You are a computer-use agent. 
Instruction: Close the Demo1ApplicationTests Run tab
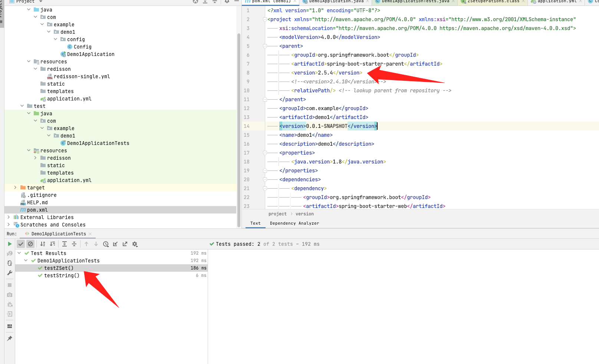(x=90, y=234)
